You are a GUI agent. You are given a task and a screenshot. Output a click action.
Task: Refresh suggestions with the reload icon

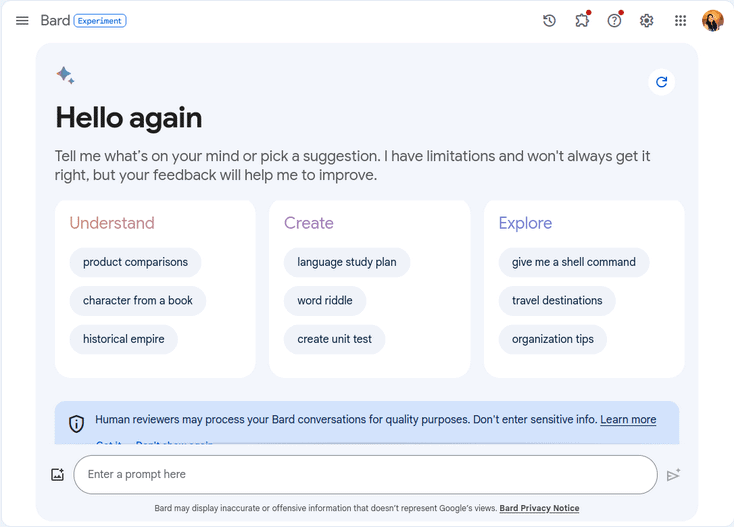coord(661,82)
